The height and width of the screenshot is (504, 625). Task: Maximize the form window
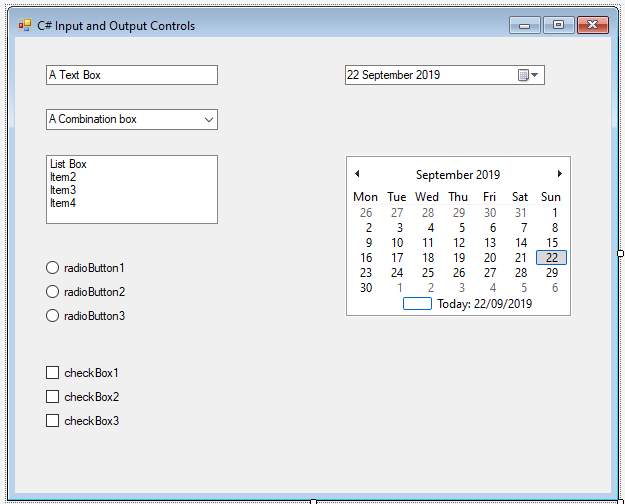pos(558,25)
